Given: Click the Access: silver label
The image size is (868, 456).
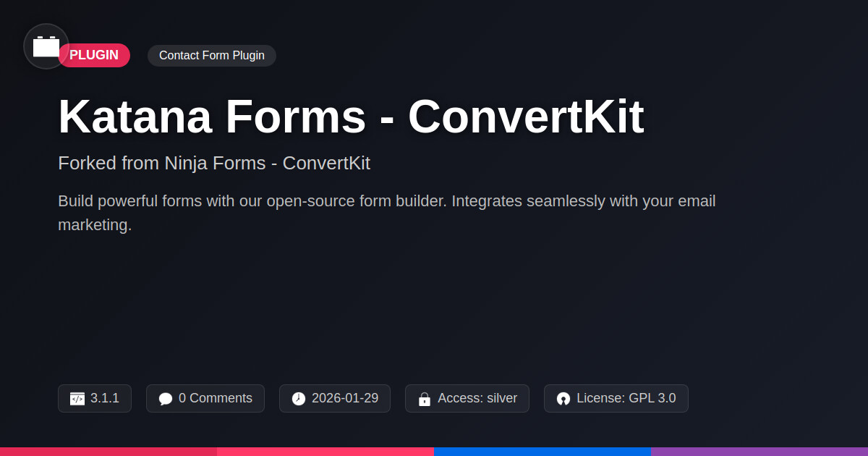Looking at the screenshot, I should coord(477,398).
